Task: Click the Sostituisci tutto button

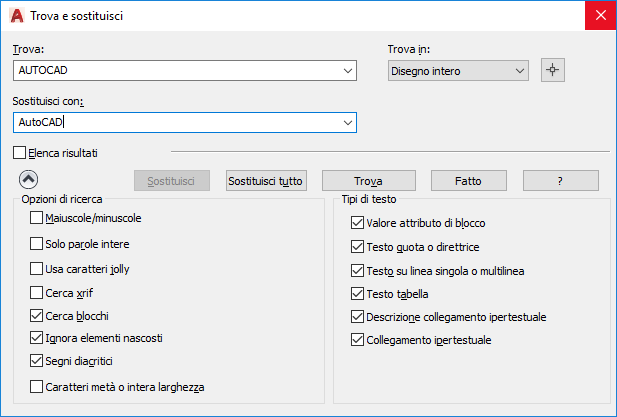Action: (266, 181)
